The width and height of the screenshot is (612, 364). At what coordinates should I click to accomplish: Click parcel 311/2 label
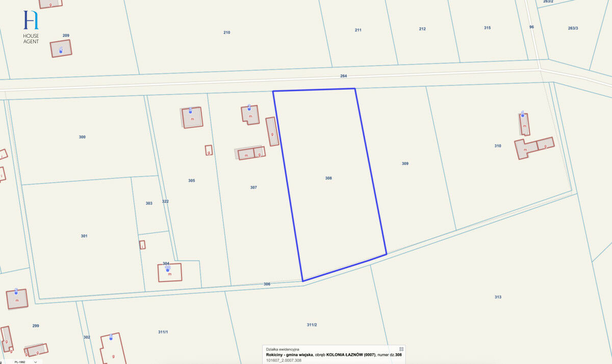click(x=312, y=325)
